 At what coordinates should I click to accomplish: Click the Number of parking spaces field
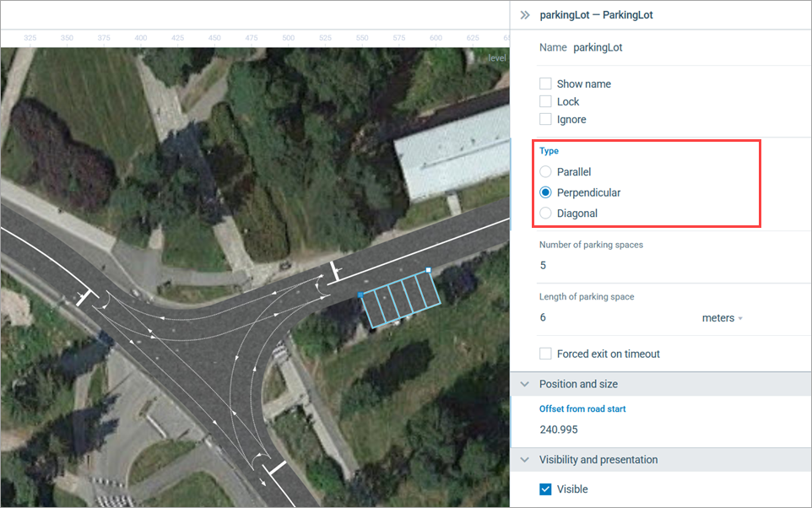pyautogui.click(x=658, y=266)
